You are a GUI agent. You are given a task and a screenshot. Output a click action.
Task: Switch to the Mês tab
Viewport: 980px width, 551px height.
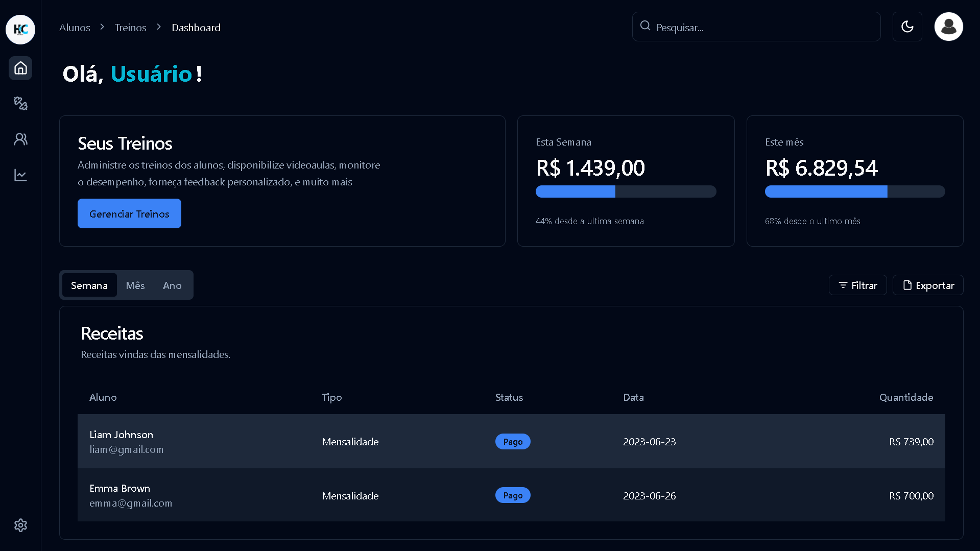pyautogui.click(x=135, y=285)
